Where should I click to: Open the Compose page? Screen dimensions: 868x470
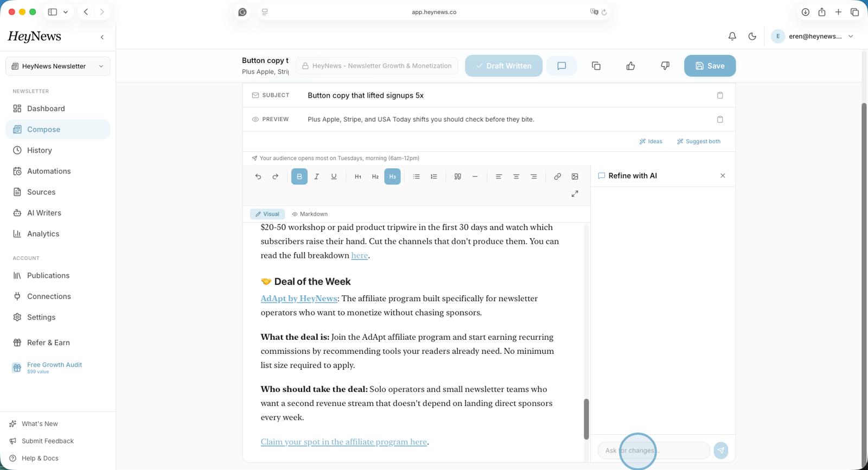(58, 129)
